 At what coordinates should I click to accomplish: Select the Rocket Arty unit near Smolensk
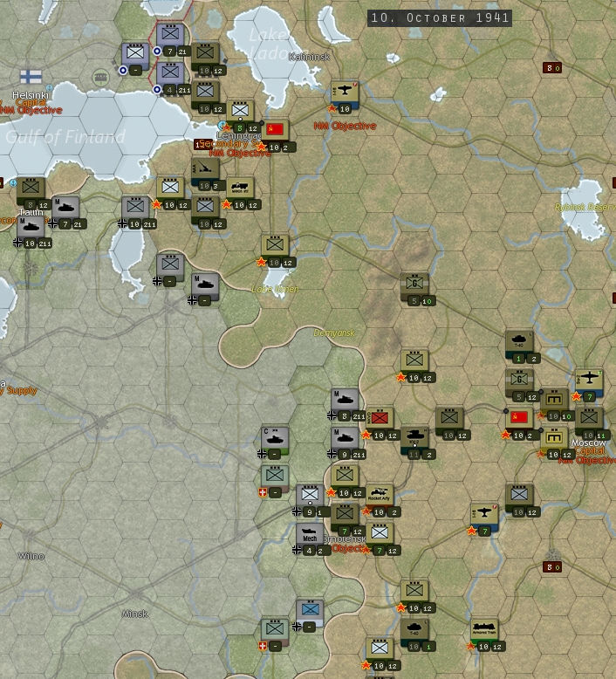tap(380, 495)
